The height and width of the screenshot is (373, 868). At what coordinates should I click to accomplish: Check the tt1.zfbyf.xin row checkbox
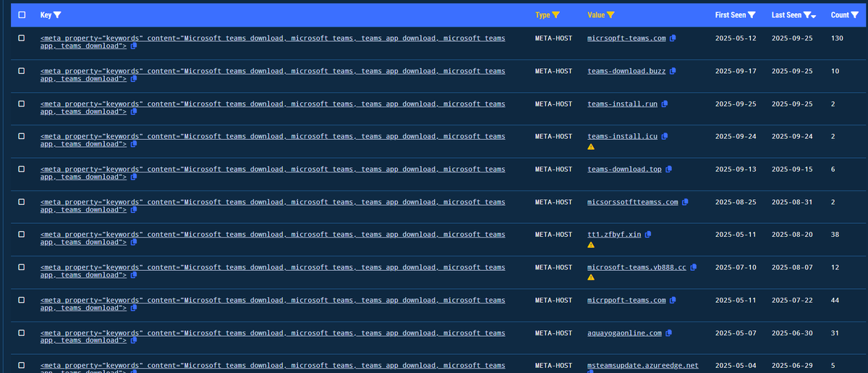coord(21,234)
